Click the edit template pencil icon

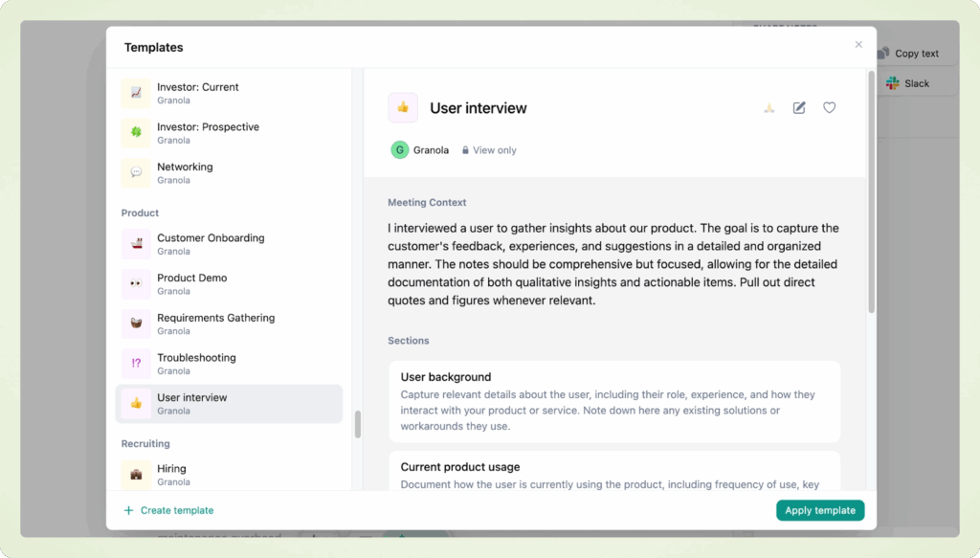point(799,108)
